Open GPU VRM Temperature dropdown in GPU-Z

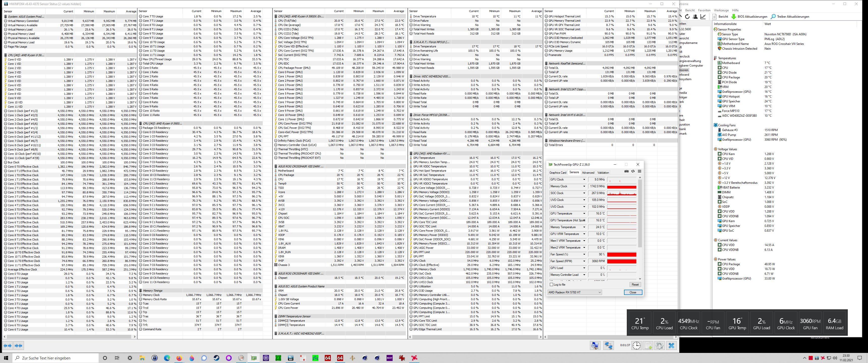click(x=584, y=234)
